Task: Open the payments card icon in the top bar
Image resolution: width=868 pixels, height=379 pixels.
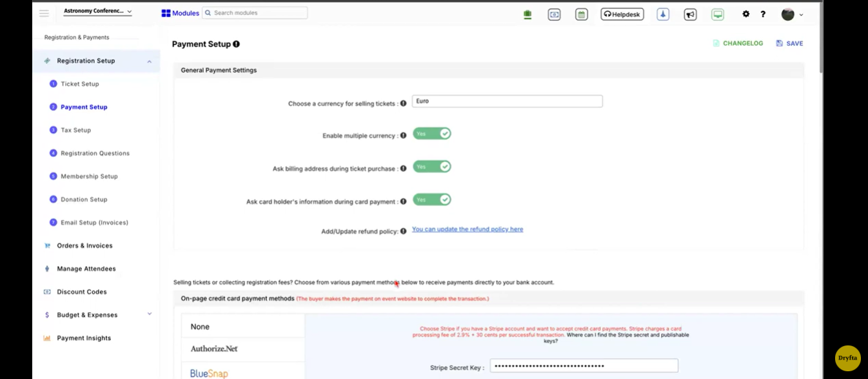Action: [x=554, y=14]
